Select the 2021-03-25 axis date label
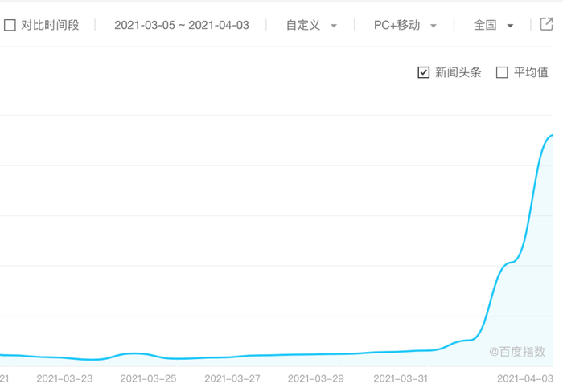The width and height of the screenshot is (563, 392). [x=148, y=378]
